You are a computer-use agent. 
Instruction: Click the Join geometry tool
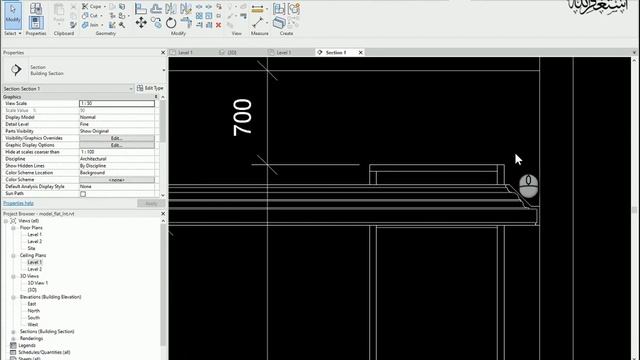[x=90, y=25]
